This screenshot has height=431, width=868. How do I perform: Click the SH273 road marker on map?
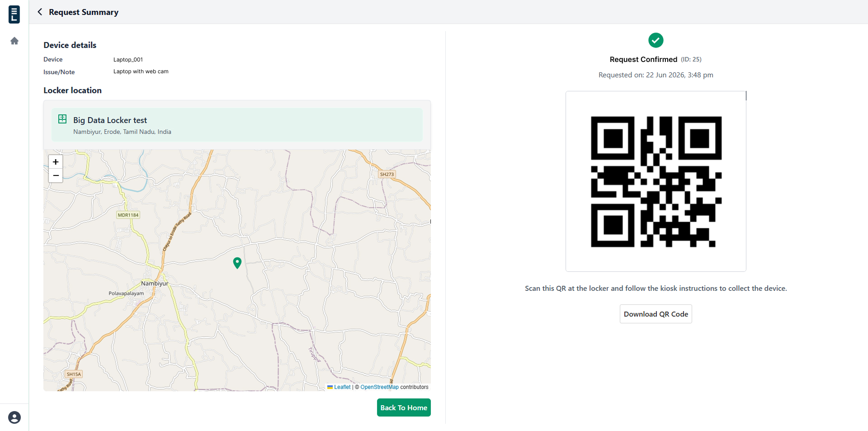[x=387, y=174]
